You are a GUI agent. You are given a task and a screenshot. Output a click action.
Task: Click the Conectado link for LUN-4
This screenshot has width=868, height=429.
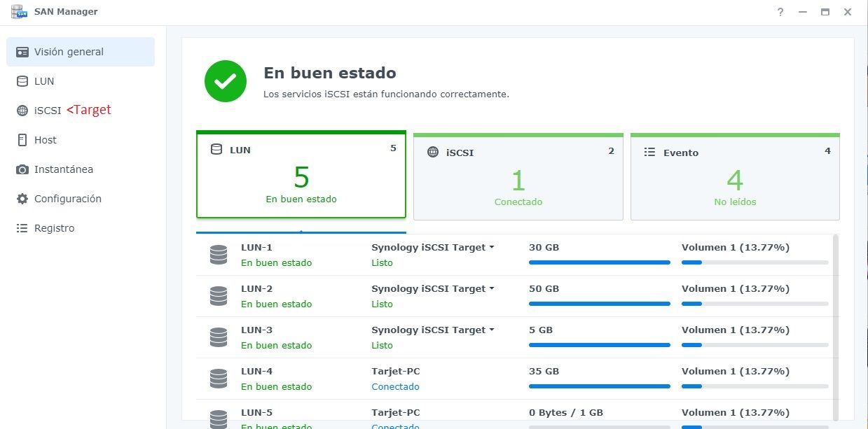click(x=395, y=386)
